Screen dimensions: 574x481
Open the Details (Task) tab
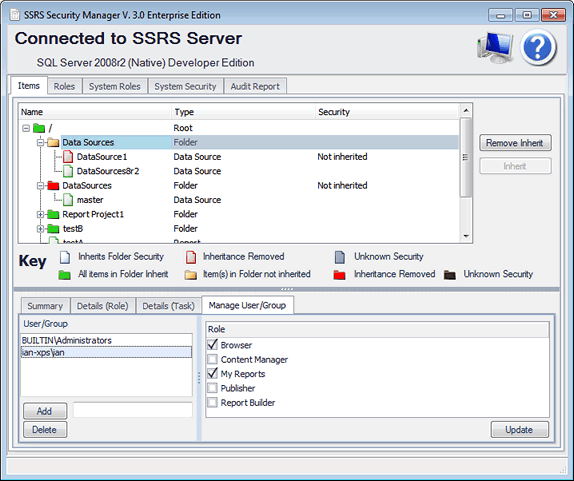pos(168,306)
